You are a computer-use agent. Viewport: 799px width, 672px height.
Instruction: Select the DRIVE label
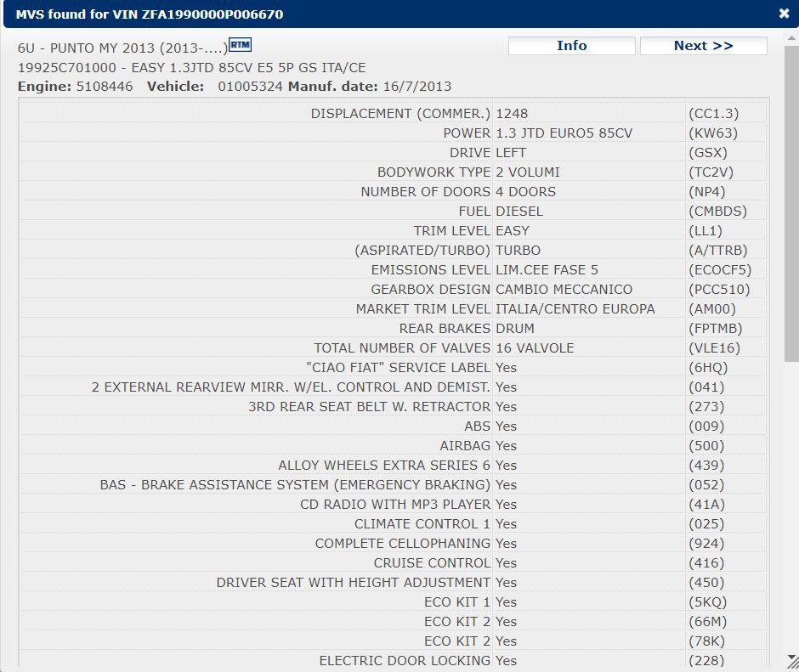[x=470, y=153]
